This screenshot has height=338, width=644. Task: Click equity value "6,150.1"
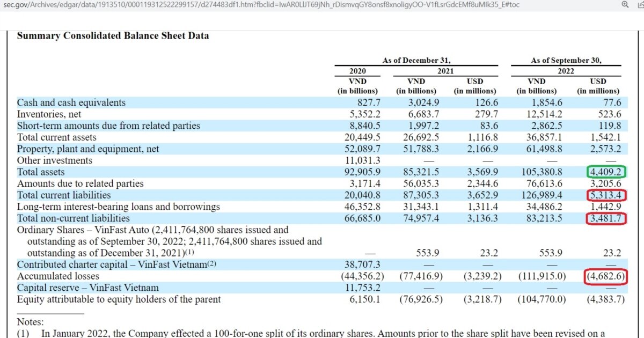[x=364, y=299]
